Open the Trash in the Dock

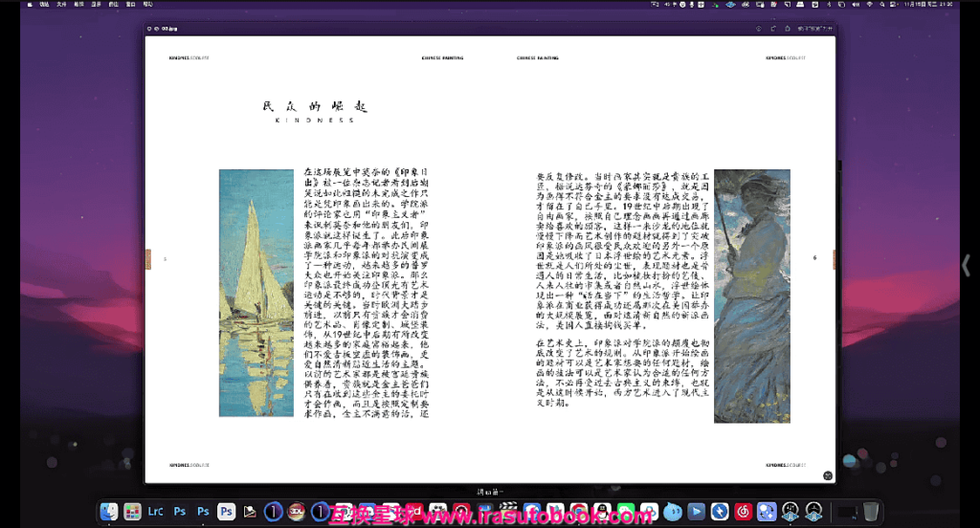point(871,512)
